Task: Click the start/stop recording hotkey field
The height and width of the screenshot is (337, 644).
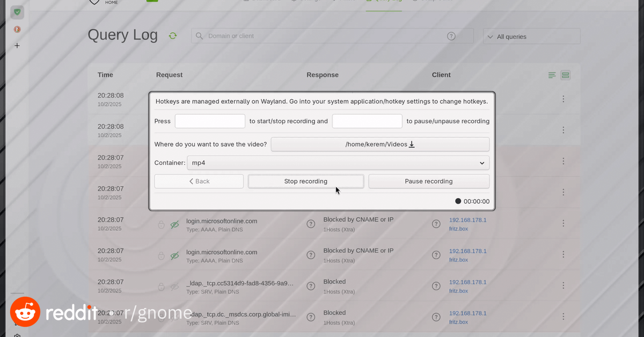Action: click(210, 121)
